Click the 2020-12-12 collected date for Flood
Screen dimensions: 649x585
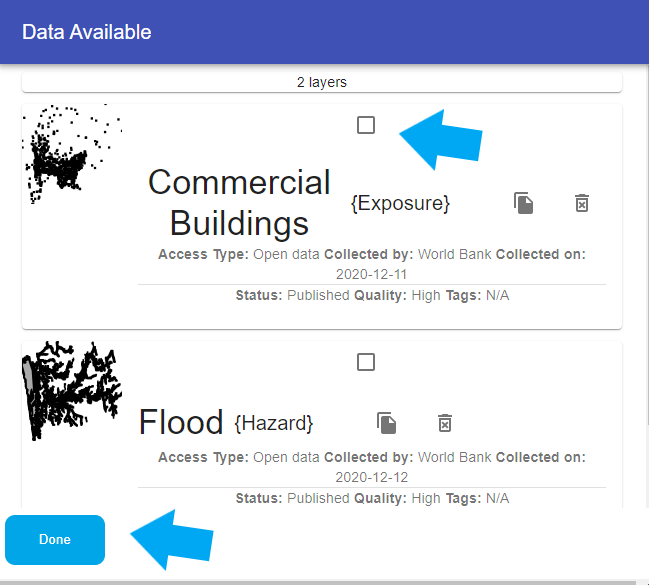[371, 476]
